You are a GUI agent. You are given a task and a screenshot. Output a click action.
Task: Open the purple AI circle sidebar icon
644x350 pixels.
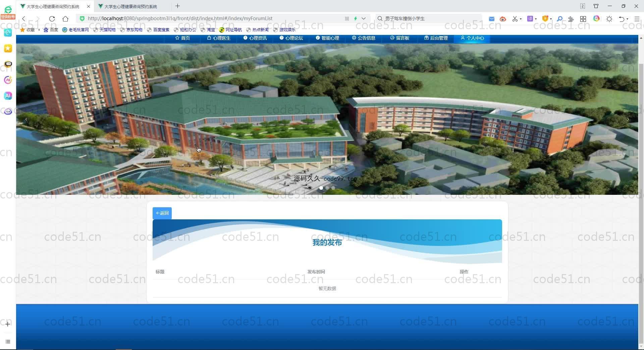pyautogui.click(x=8, y=80)
